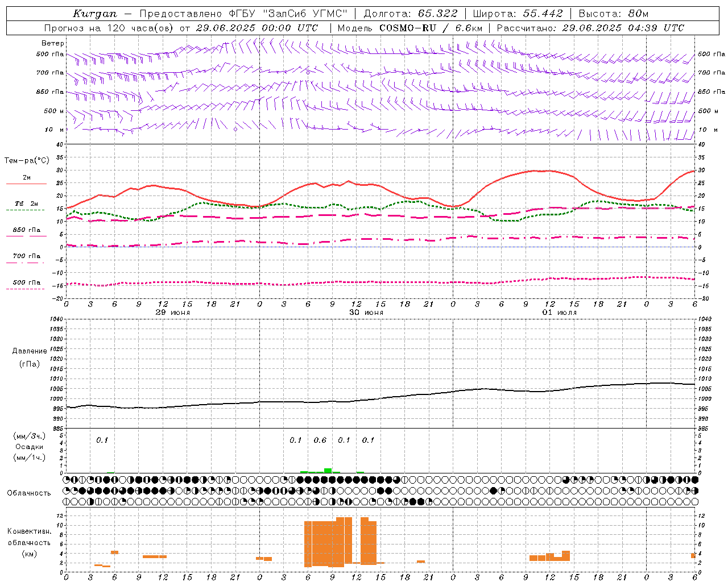The image size is (728, 582).
Task: Click the "Осадки" precipitation label
Action: point(30,447)
